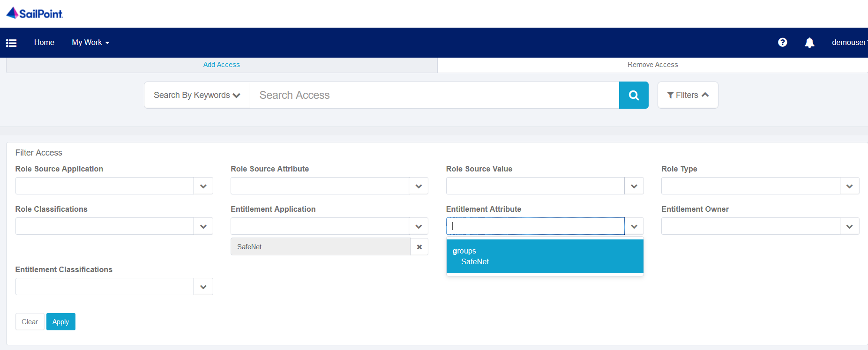Expand Role Source Application dropdown arrow
868x350 pixels.
(203, 186)
